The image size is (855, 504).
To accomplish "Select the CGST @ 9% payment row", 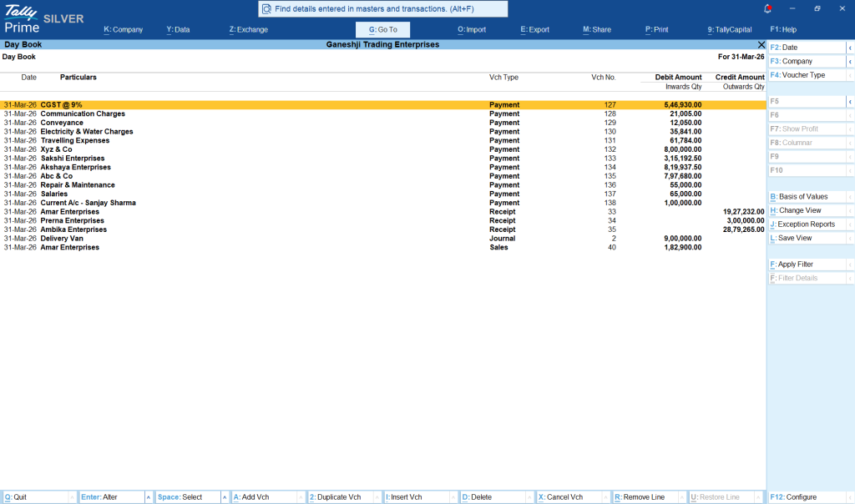I will [x=382, y=104].
